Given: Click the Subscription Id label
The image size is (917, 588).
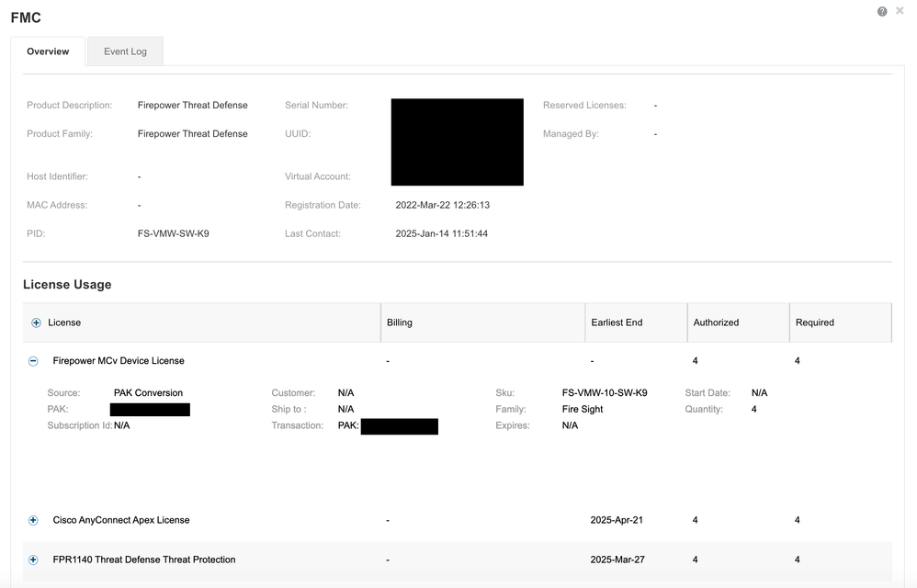Looking at the screenshot, I should (x=80, y=425).
